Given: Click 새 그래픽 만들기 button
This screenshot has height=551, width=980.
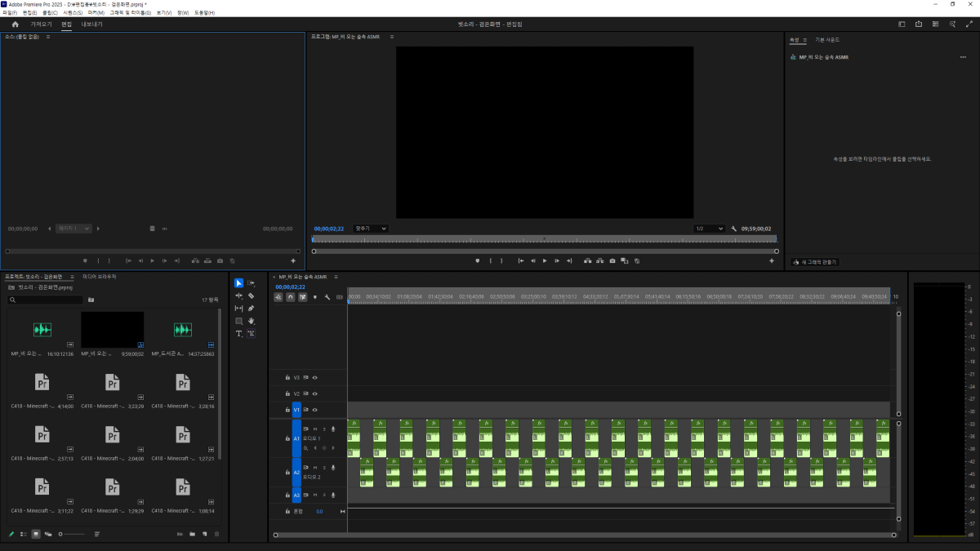Looking at the screenshot, I should (x=815, y=262).
